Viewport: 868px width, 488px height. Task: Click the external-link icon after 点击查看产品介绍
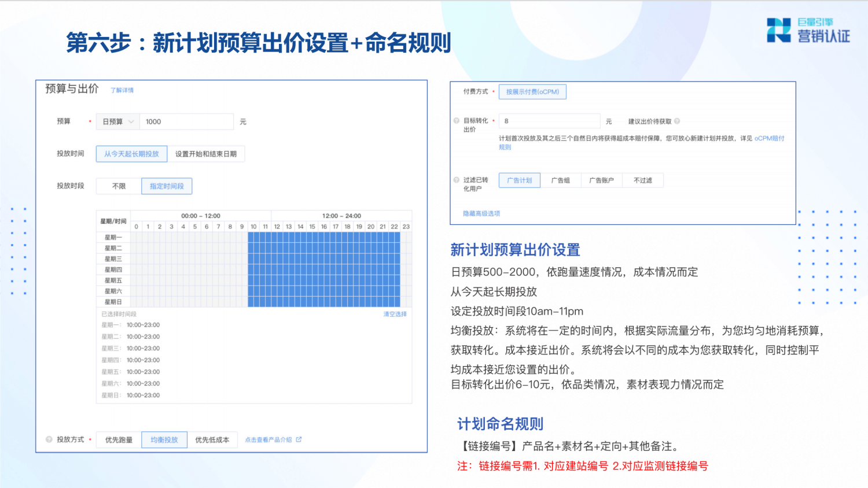click(x=299, y=439)
